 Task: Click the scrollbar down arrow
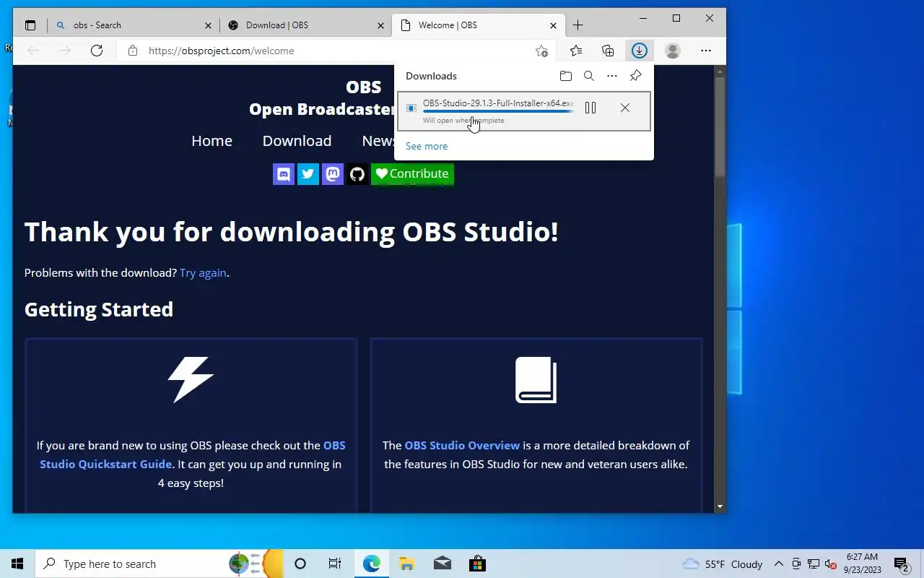tap(720, 507)
